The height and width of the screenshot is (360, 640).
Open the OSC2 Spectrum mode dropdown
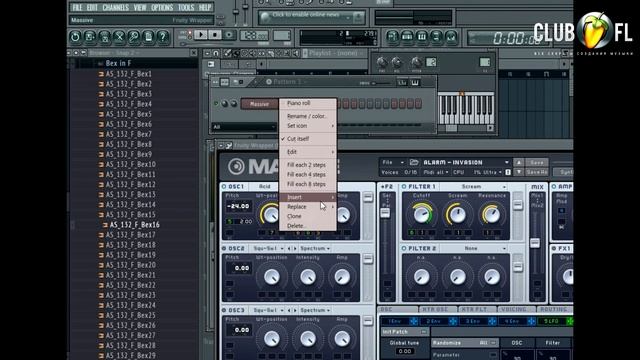pyautogui.click(x=315, y=249)
